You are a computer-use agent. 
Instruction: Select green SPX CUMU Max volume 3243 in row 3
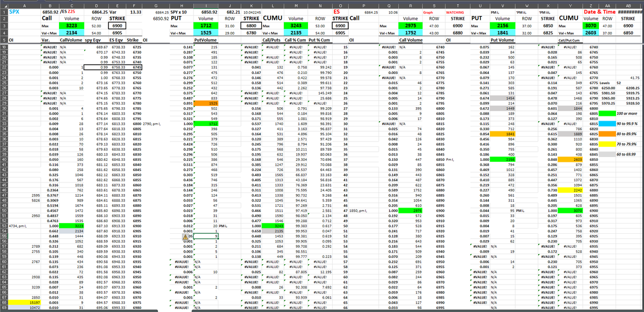(296, 25)
